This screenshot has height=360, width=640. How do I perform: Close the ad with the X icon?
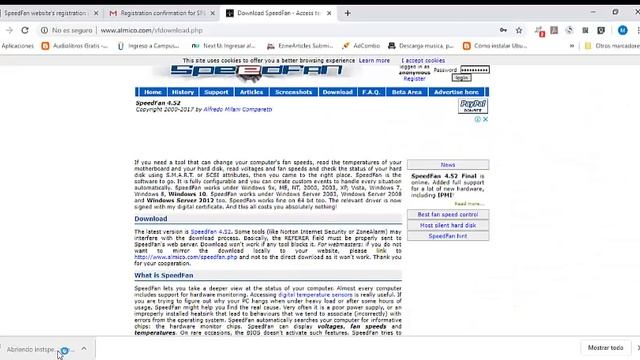(485, 119)
